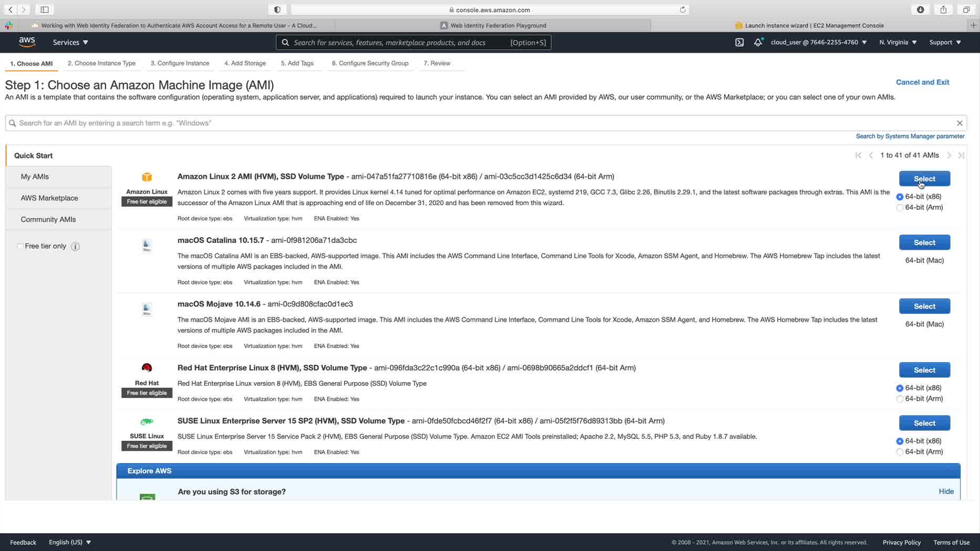Show the tab overview icon
This screenshot has height=551, width=980.
coord(966,9)
